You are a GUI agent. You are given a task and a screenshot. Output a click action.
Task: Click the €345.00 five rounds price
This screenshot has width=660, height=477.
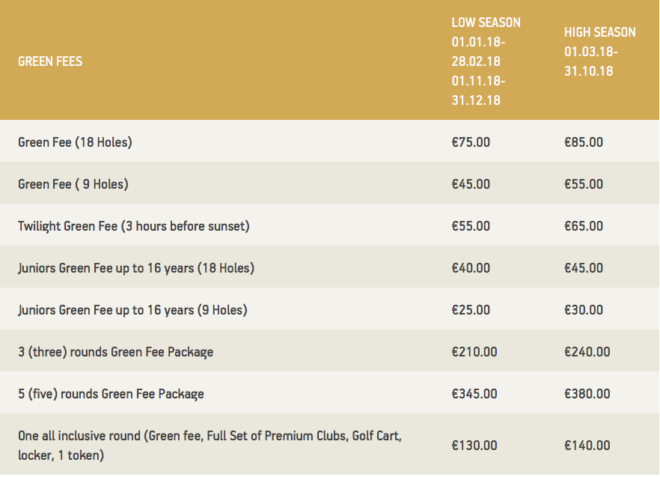click(474, 394)
